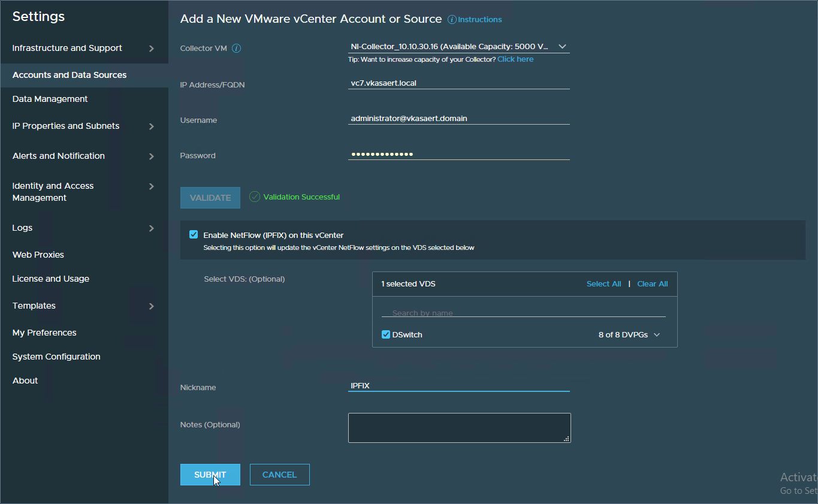Focus the Search by name field

click(523, 313)
